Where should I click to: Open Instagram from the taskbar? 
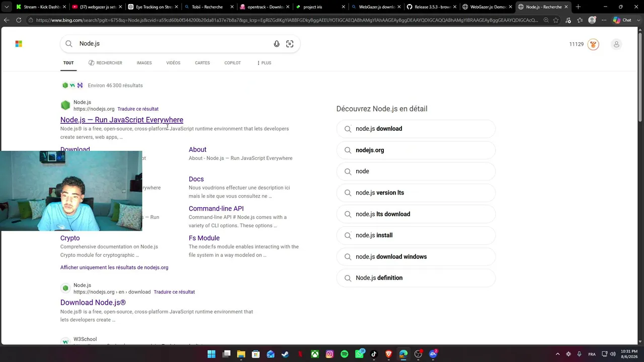click(x=330, y=354)
